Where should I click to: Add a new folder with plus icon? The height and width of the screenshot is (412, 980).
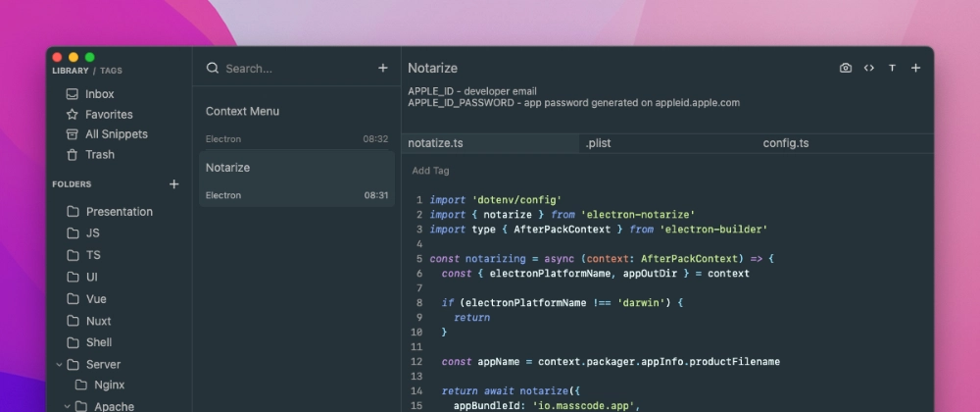tap(174, 183)
